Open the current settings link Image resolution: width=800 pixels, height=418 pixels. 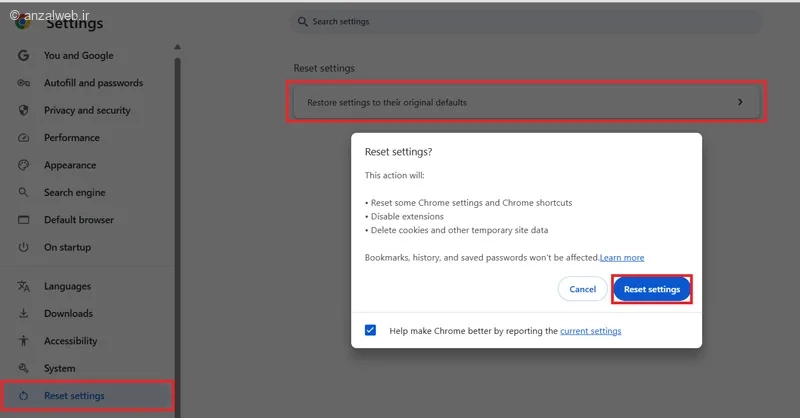click(x=591, y=331)
